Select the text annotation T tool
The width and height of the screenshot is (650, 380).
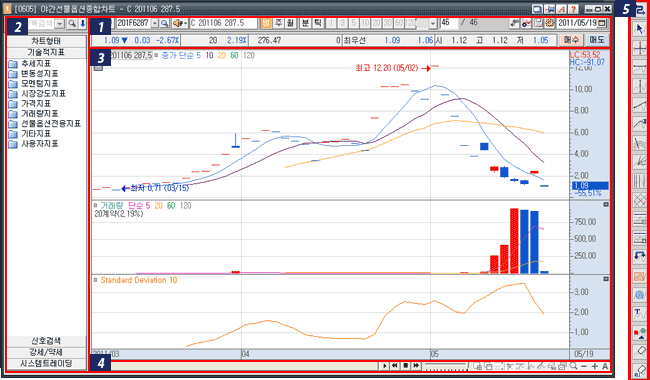[x=640, y=313]
